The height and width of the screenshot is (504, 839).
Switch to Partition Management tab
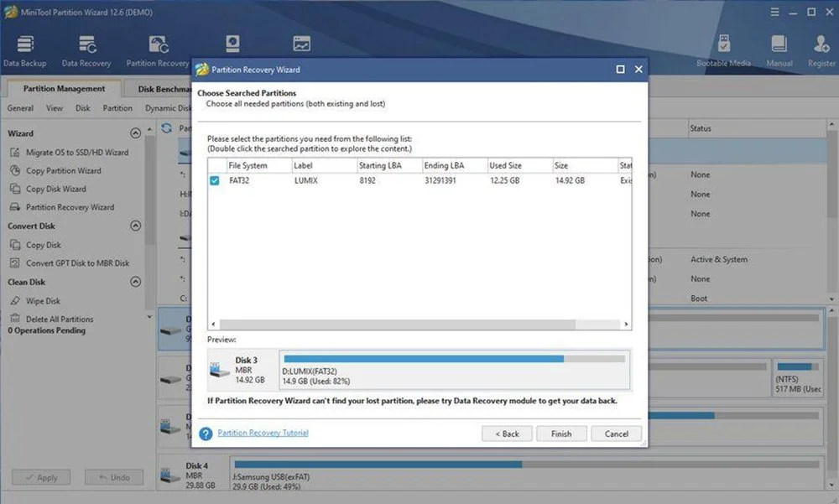(x=64, y=89)
